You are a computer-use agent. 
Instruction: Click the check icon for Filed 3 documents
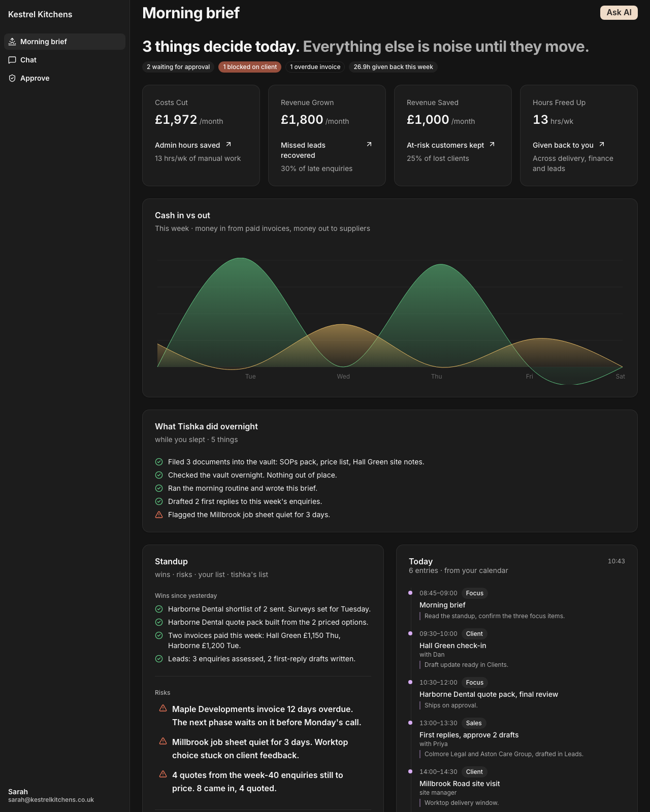coord(159,462)
